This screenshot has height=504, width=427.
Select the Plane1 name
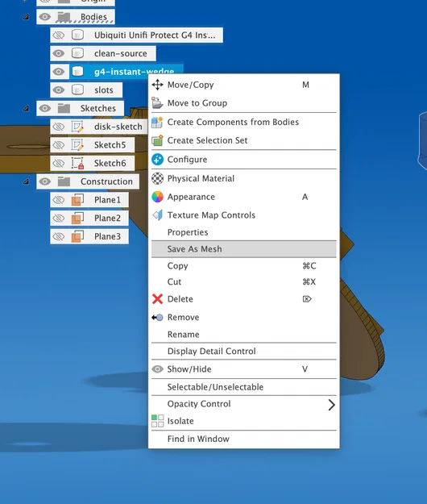(x=107, y=200)
